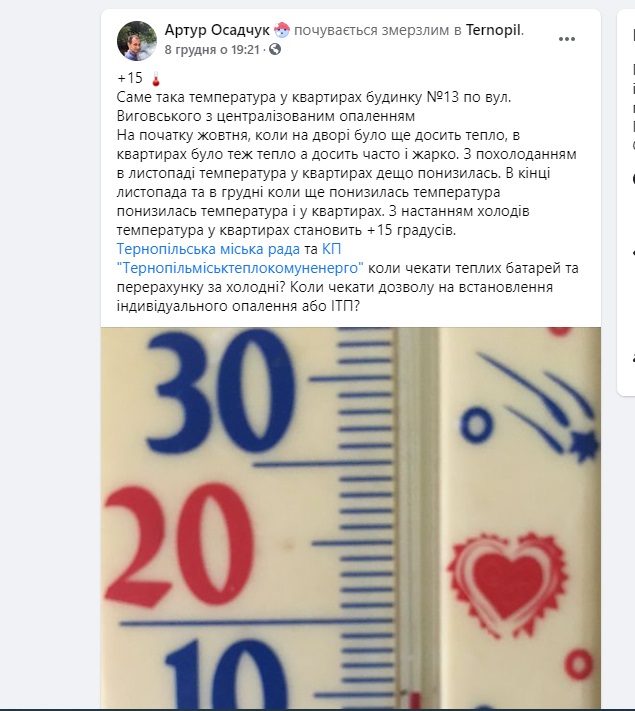Click the blue 10 marking on the thermometer photo
The image size is (635, 711).
(x=225, y=674)
